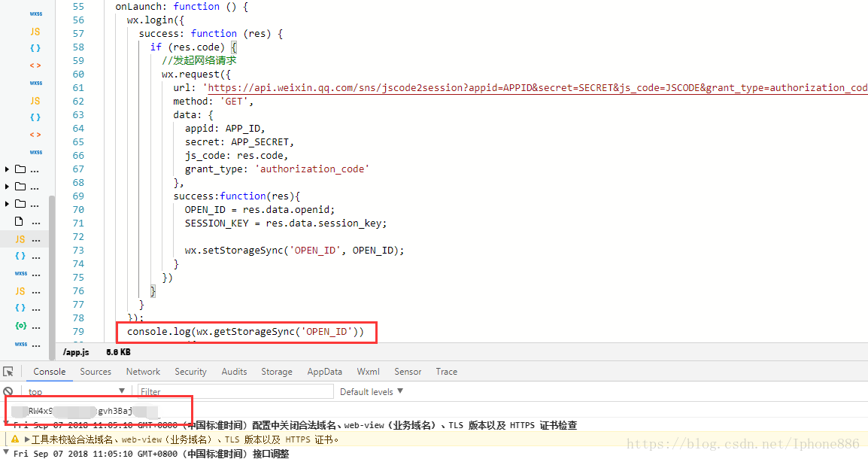Click the 'if (res.code) {' line
The image size is (868, 459).
(193, 47)
